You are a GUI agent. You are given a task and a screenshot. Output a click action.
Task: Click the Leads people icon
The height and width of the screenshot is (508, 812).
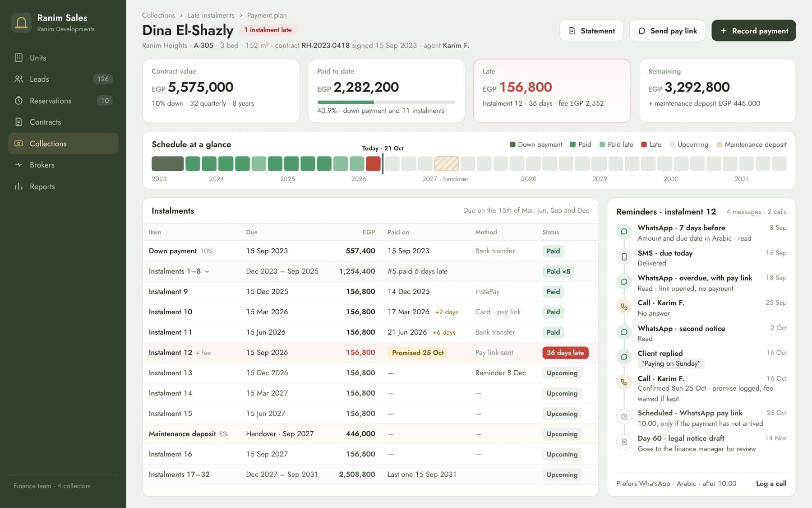point(18,79)
